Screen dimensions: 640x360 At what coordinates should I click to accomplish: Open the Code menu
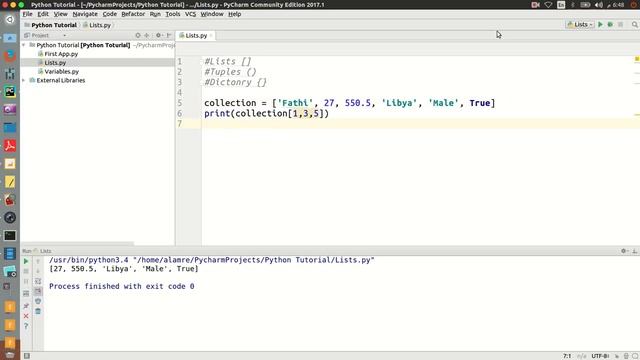tap(109, 14)
